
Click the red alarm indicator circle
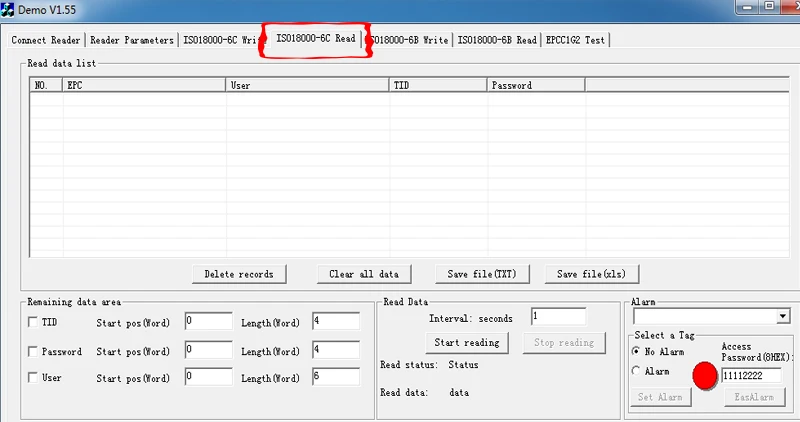coord(705,376)
